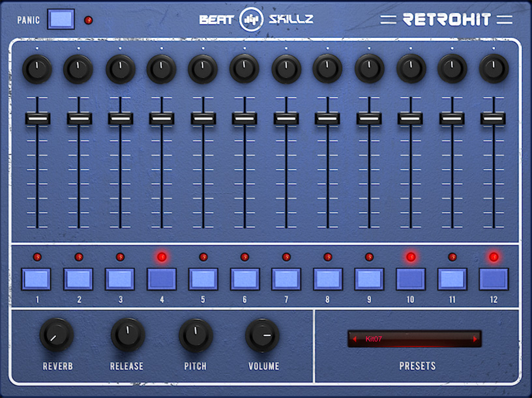Trigger pad 2
The image size is (532, 398).
click(x=78, y=279)
